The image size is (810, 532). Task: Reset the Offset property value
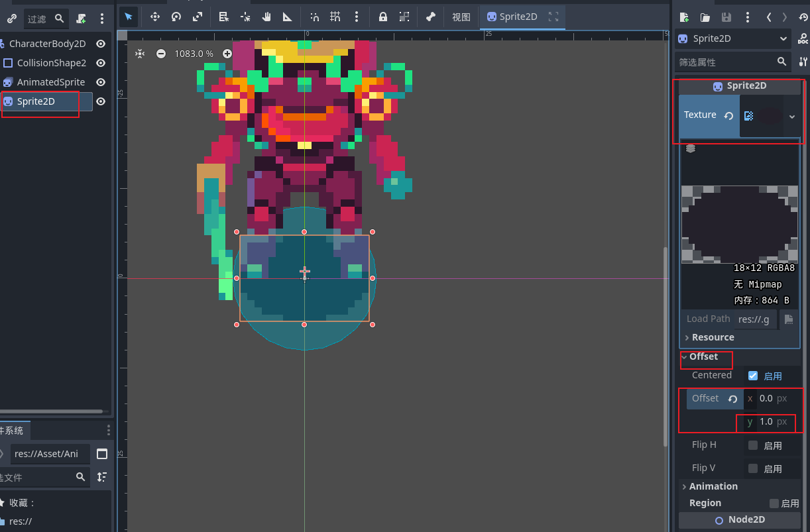pos(732,399)
